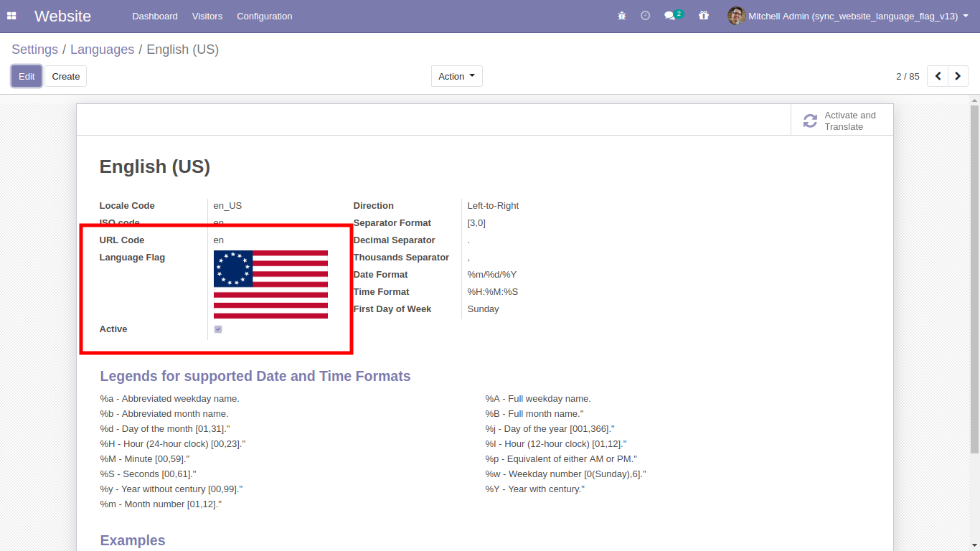Click the Activate and Translate refresh icon
Screen dimensions: 980x551
(x=810, y=121)
